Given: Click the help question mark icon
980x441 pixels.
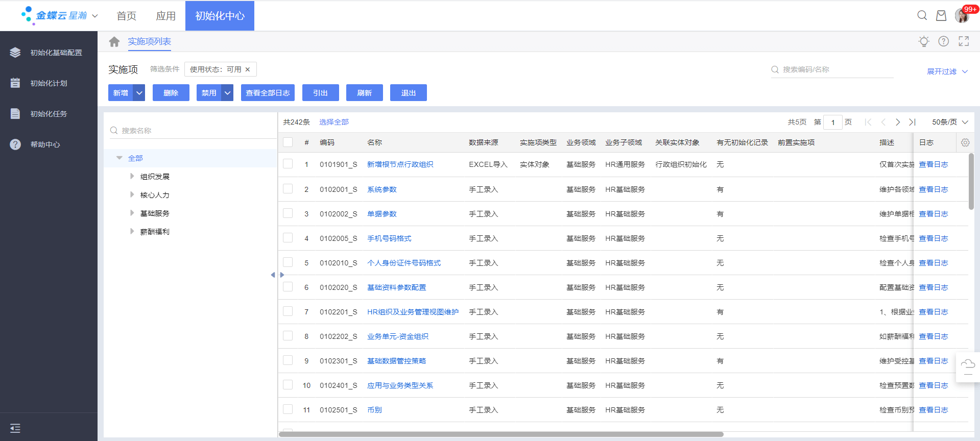Looking at the screenshot, I should (943, 41).
